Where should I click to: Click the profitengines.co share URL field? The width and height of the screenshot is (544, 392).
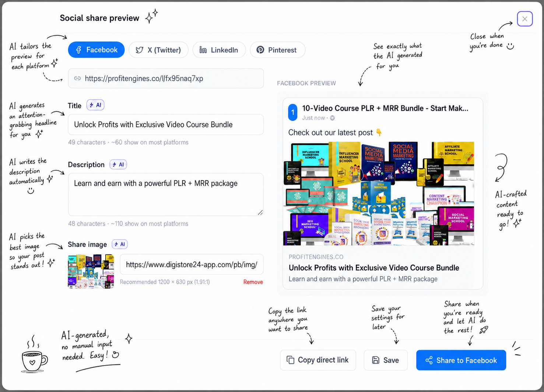(x=166, y=78)
